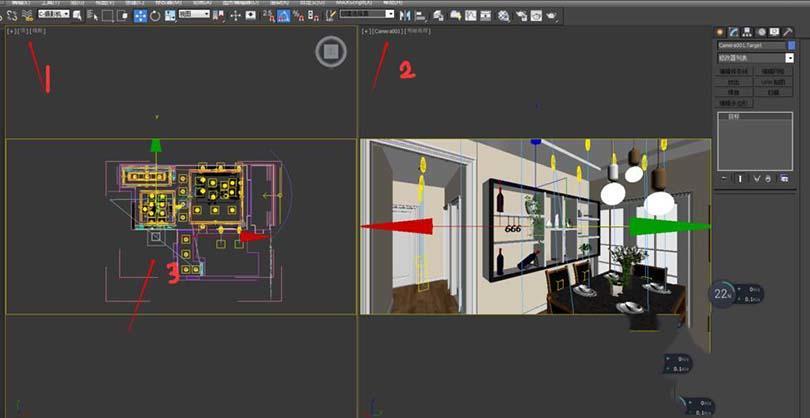Select the Bind to Space Warp tool
This screenshot has width=810, height=418.
[27, 16]
